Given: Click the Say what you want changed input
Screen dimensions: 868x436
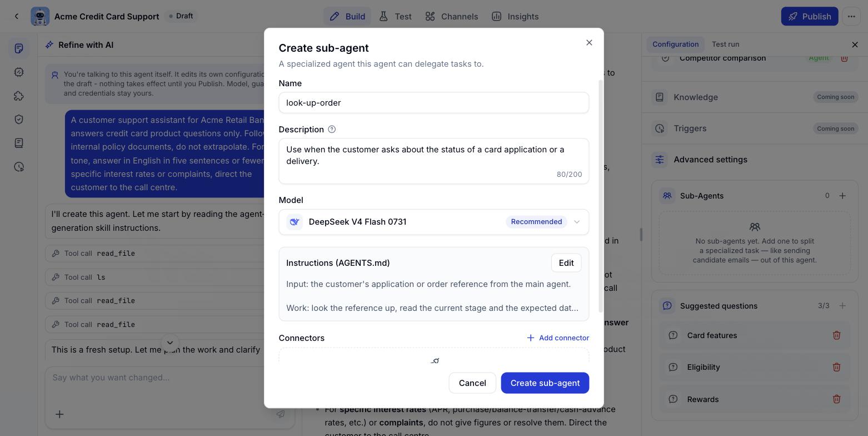Looking at the screenshot, I should pos(169,378).
